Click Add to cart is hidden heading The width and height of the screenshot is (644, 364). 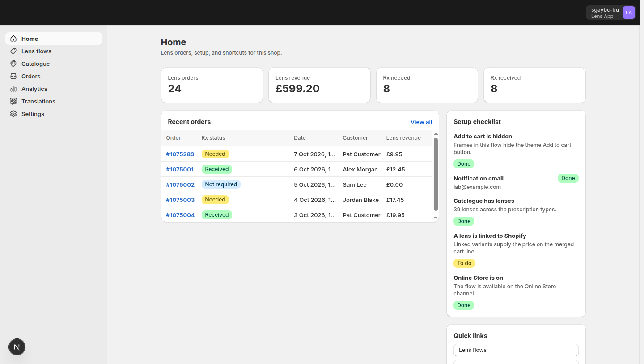pos(483,136)
